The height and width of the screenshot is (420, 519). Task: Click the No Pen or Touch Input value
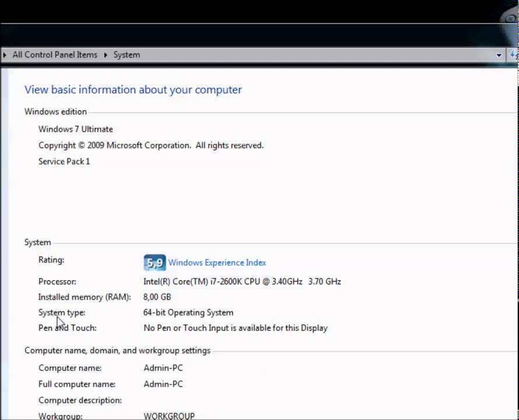click(x=236, y=328)
